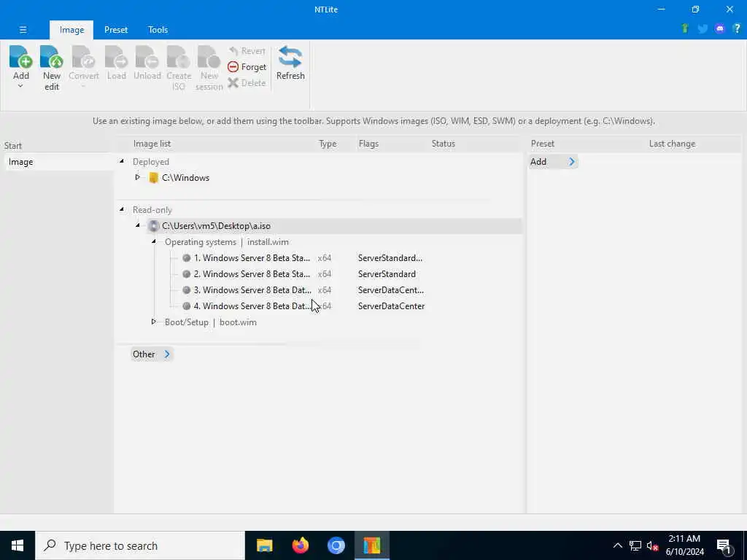Screen dimensions: 747x560
Task: Collapse the a.iso tree node
Action: point(138,225)
